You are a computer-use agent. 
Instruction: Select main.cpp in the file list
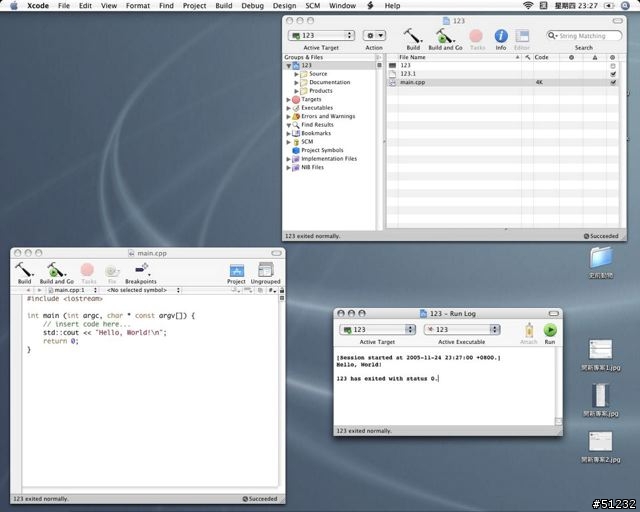413,82
